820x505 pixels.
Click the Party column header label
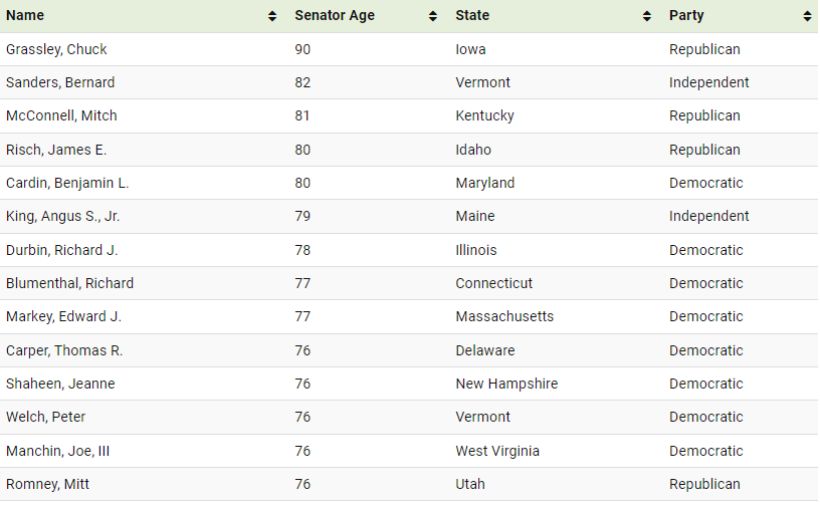click(686, 16)
